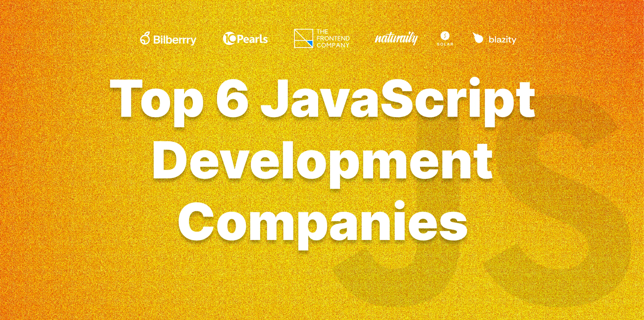This screenshot has width=644, height=320.
Task: Click the Bilberrry berry logo icon
Action: [145, 38]
